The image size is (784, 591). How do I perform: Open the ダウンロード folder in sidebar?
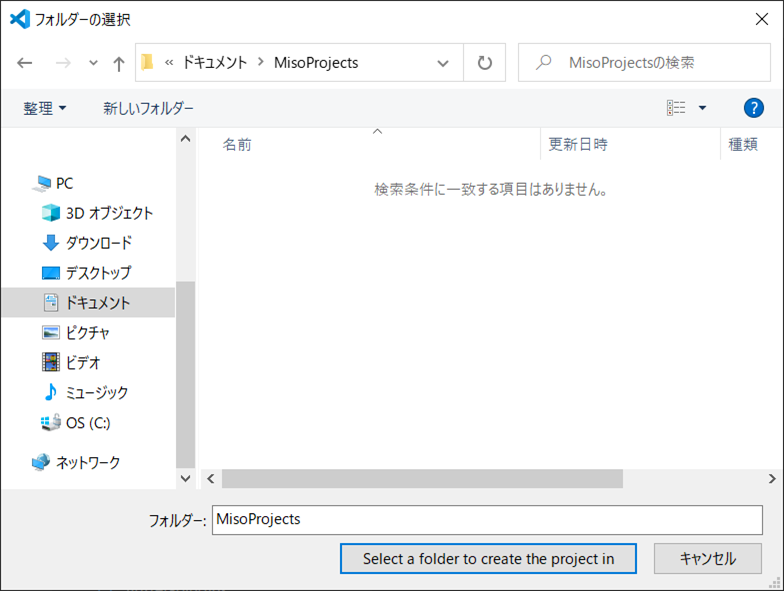tap(98, 243)
